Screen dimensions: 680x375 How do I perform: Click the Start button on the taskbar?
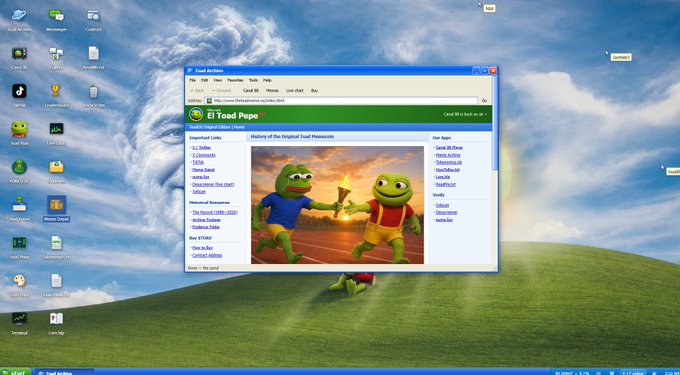[x=15, y=372]
